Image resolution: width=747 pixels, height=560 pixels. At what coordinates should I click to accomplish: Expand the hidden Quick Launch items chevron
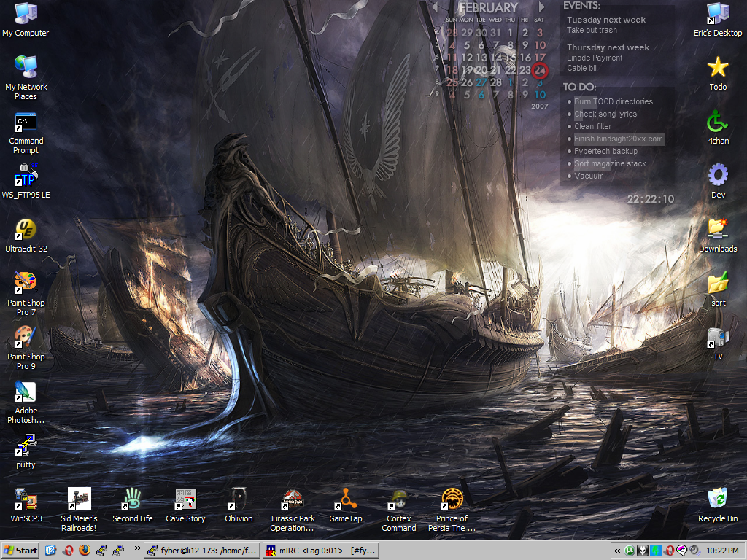tap(137, 548)
